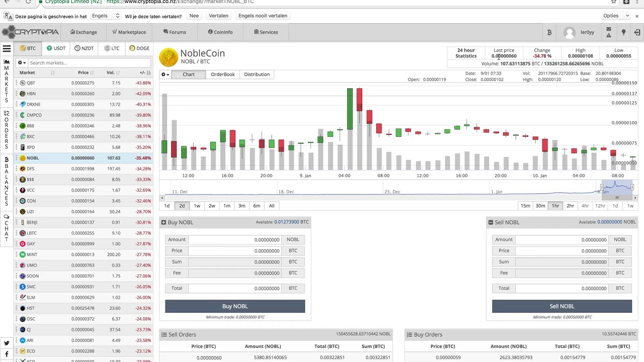The image size is (644, 362).
Task: Switch to the DOGE base market tab
Action: point(139,48)
